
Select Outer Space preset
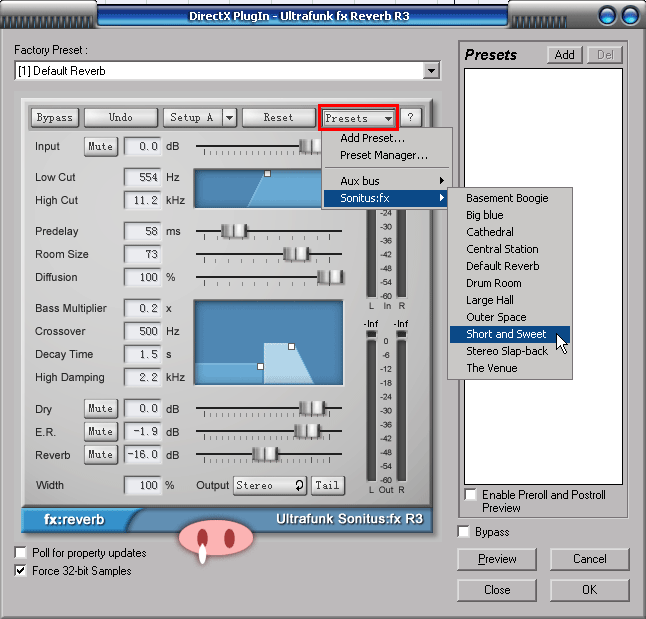(x=510, y=317)
